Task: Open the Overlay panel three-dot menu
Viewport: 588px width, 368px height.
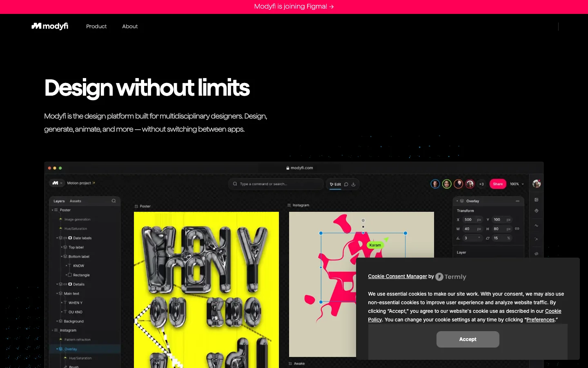Action: tap(517, 201)
